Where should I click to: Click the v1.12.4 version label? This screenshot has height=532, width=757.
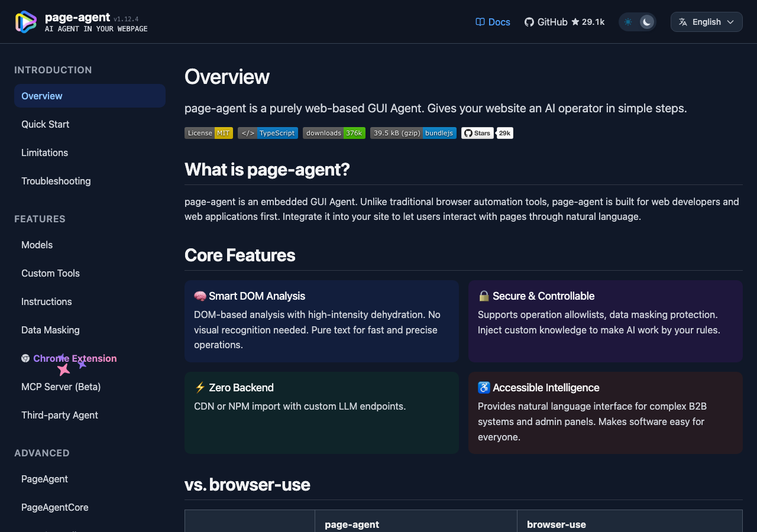[126, 19]
